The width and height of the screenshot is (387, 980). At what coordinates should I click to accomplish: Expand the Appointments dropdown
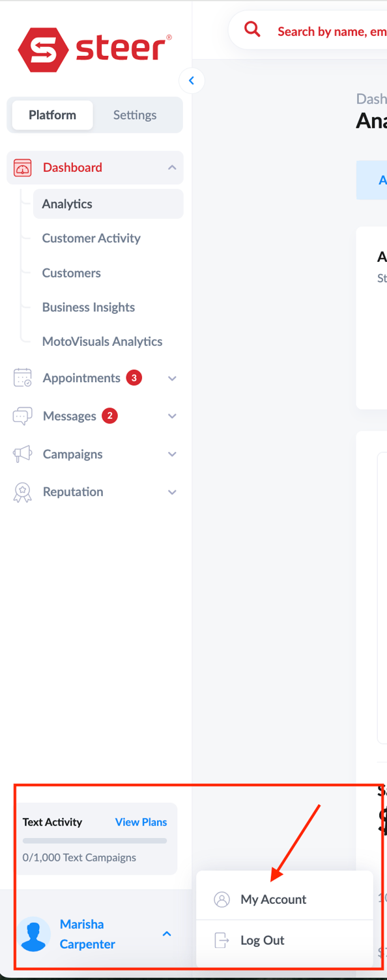pyautogui.click(x=172, y=378)
